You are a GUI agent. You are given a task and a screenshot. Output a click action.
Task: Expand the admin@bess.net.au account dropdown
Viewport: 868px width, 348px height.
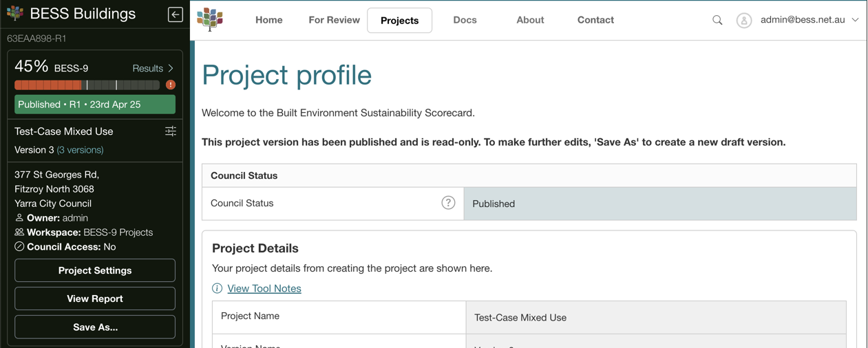coord(854,20)
